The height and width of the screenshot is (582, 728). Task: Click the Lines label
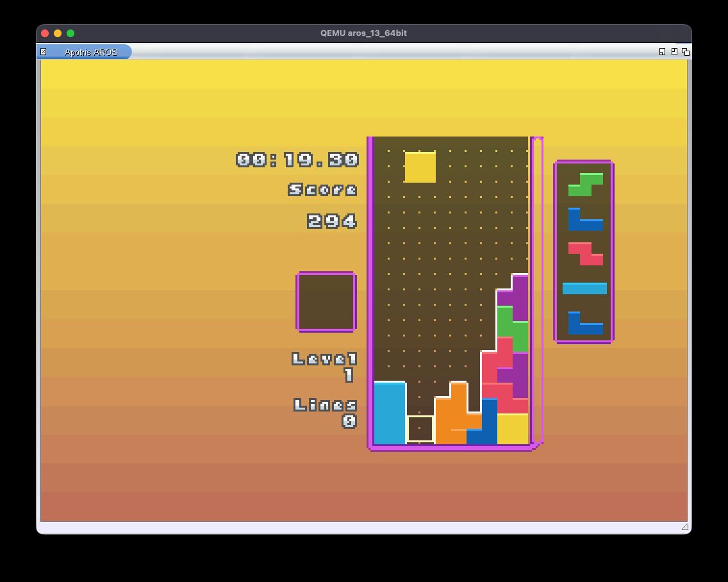[x=325, y=404]
